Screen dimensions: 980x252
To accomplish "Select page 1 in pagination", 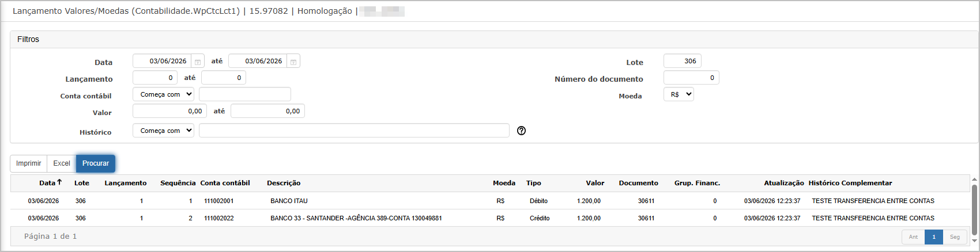I will (934, 236).
